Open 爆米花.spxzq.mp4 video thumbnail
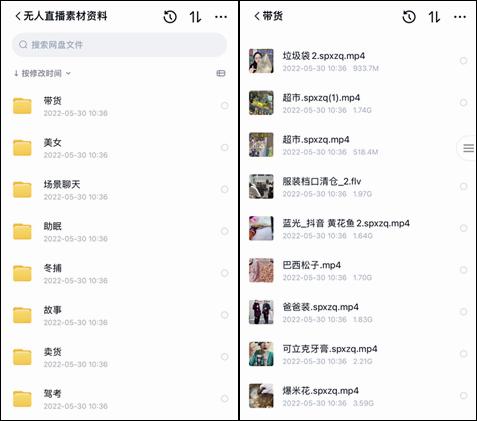This screenshot has width=477, height=421. pyautogui.click(x=261, y=396)
